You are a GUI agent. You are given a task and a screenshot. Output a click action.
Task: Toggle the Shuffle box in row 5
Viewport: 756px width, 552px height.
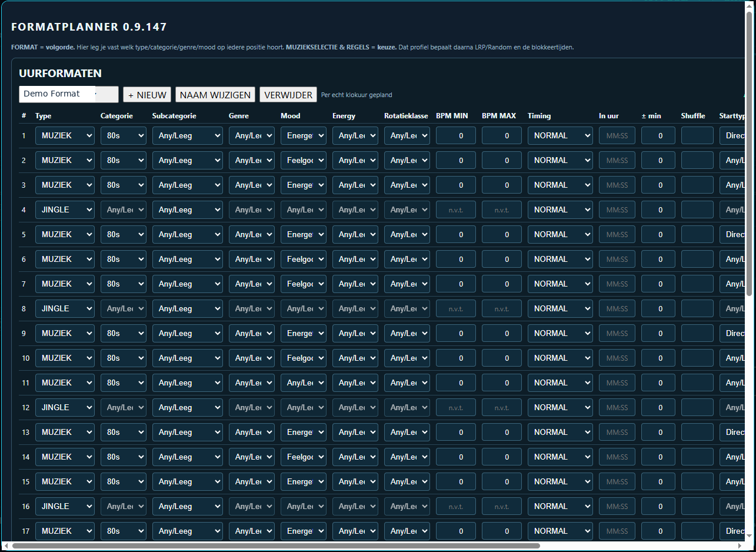697,234
